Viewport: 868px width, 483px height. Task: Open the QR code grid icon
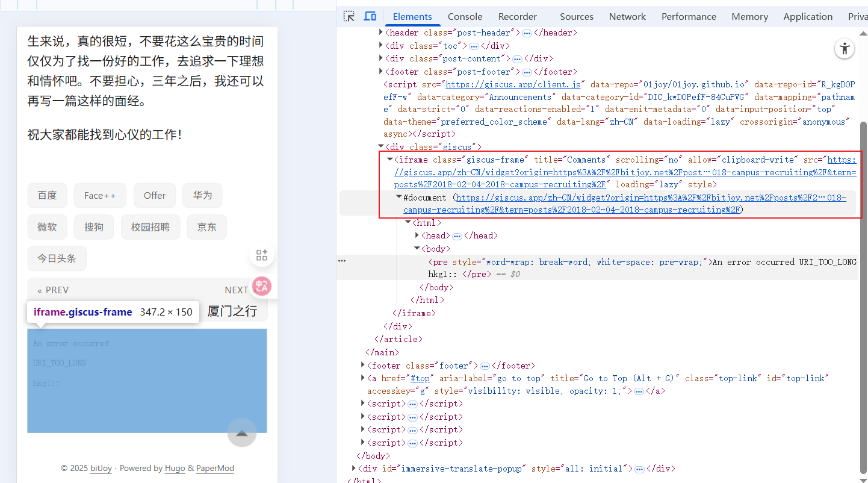[262, 255]
